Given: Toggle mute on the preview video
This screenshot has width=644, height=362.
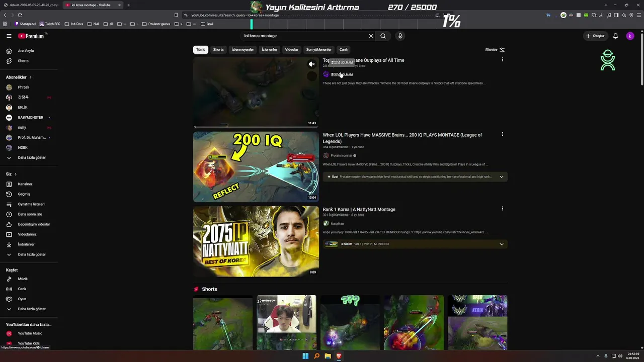Looking at the screenshot, I should 312,64.
